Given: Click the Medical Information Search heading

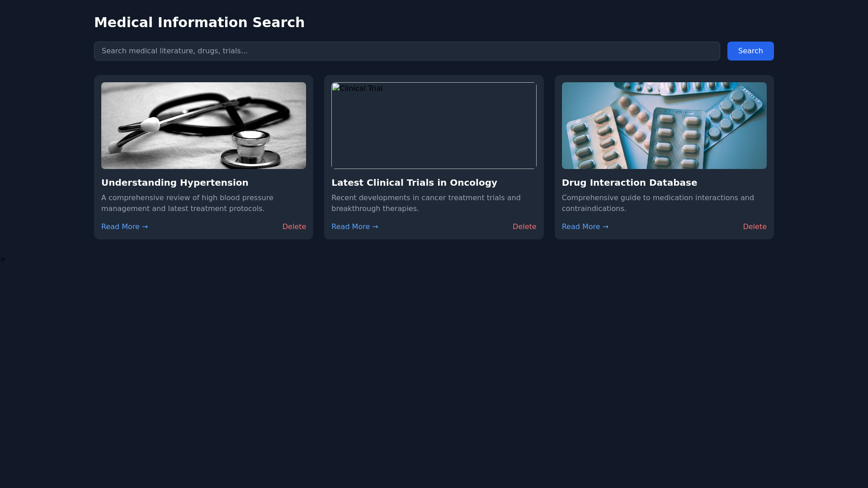Looking at the screenshot, I should click(x=199, y=22).
